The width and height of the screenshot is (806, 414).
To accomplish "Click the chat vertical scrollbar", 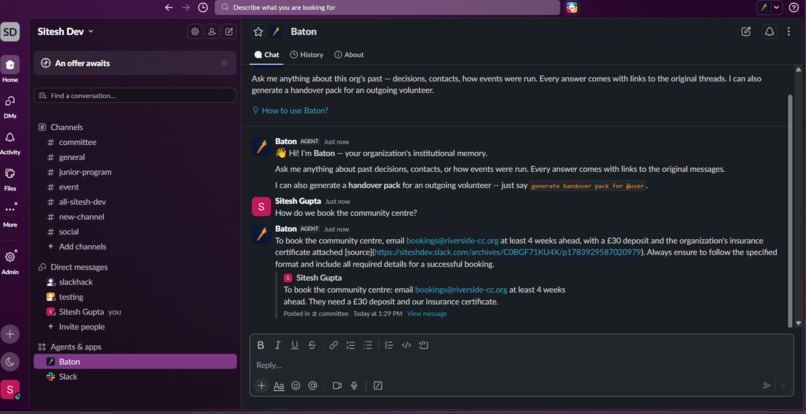I will point(790,210).
